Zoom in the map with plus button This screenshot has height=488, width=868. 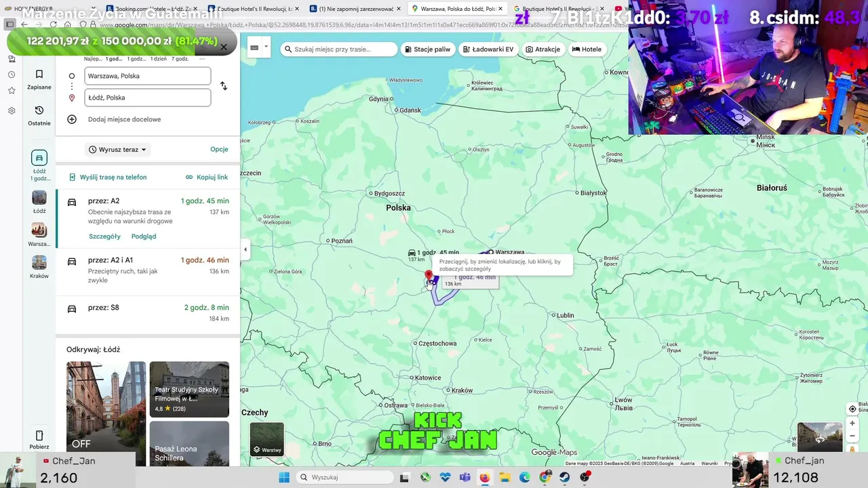coord(852,424)
